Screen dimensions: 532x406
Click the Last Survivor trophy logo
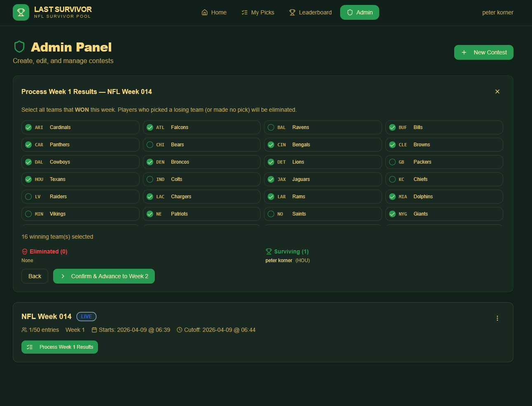[x=21, y=12]
